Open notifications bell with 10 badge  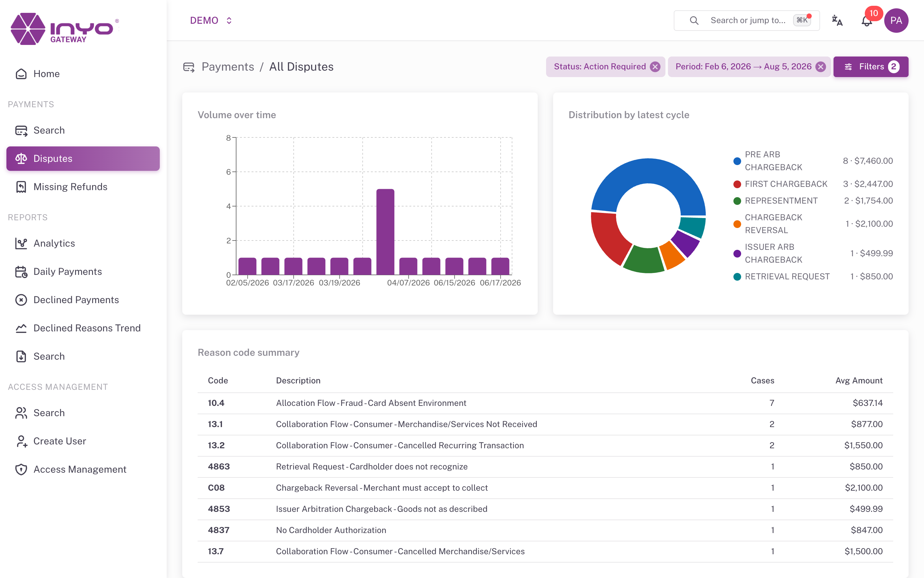[867, 21]
